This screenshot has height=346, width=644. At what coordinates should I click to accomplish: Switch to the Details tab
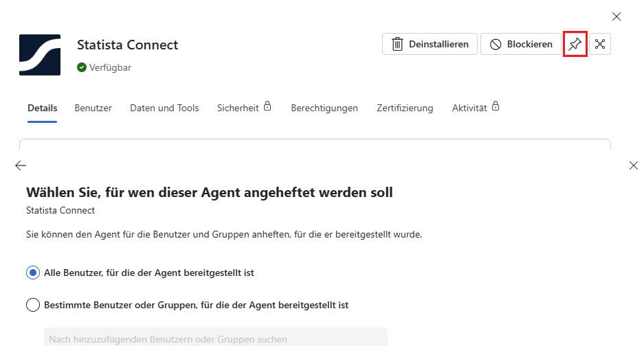coord(43,108)
